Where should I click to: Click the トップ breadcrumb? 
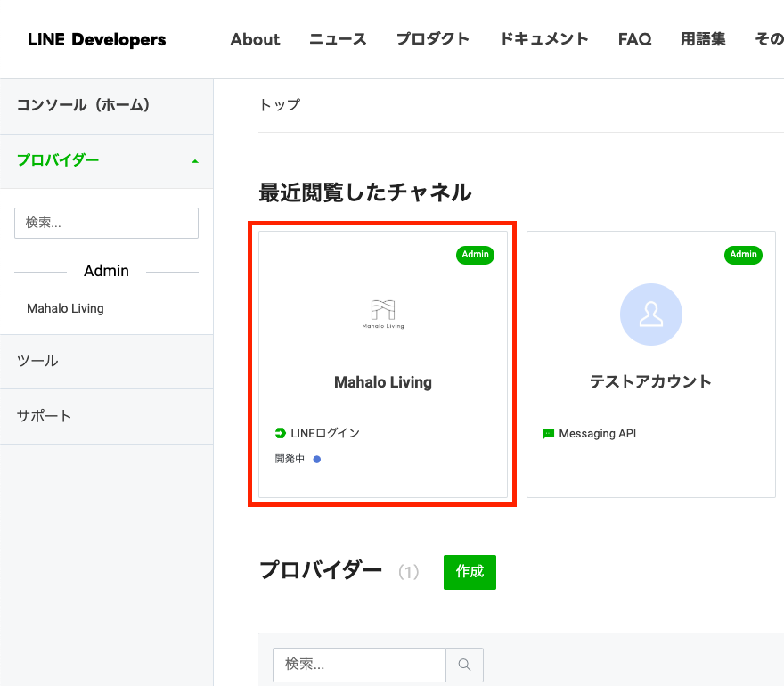(x=280, y=105)
